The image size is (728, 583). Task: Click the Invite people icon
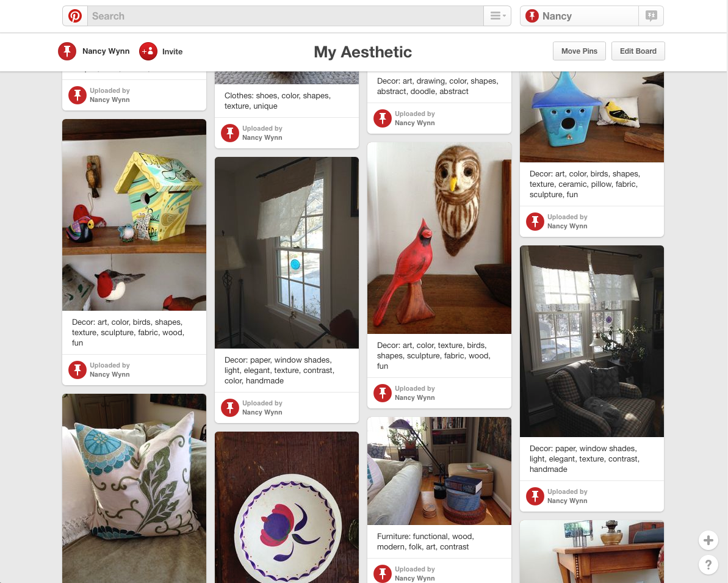(x=148, y=51)
